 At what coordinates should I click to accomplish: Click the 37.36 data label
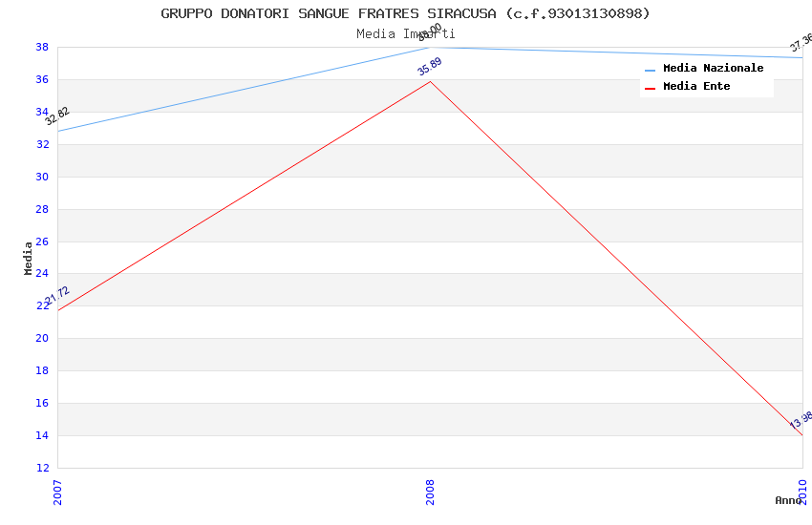(801, 42)
